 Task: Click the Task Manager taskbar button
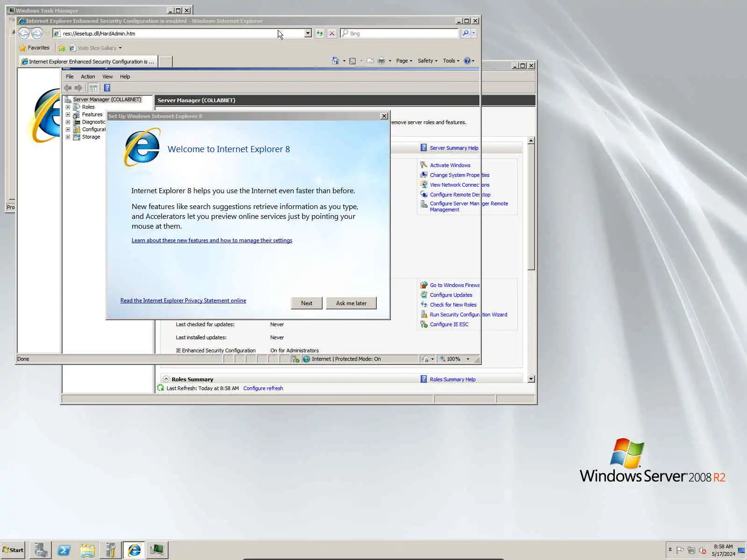[x=157, y=550]
